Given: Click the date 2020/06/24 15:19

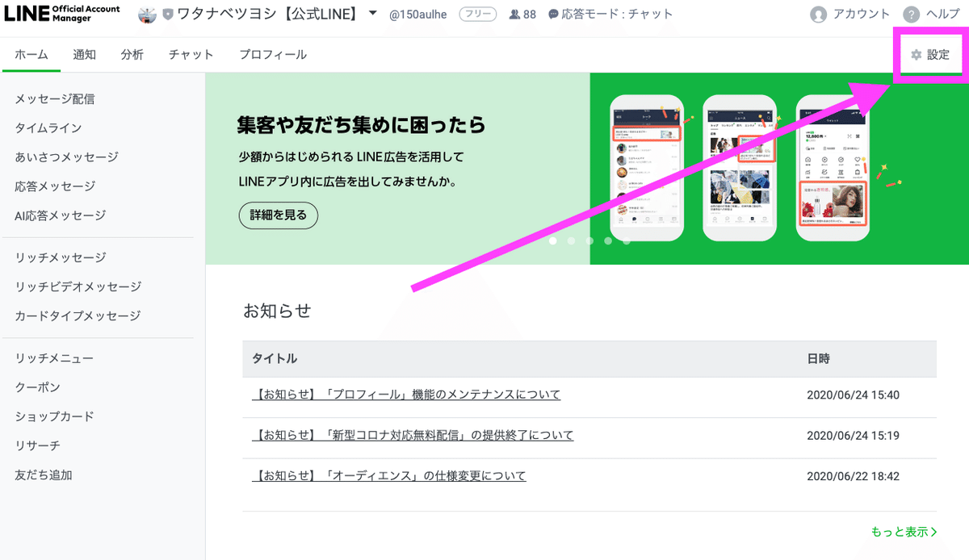Looking at the screenshot, I should click(853, 436).
